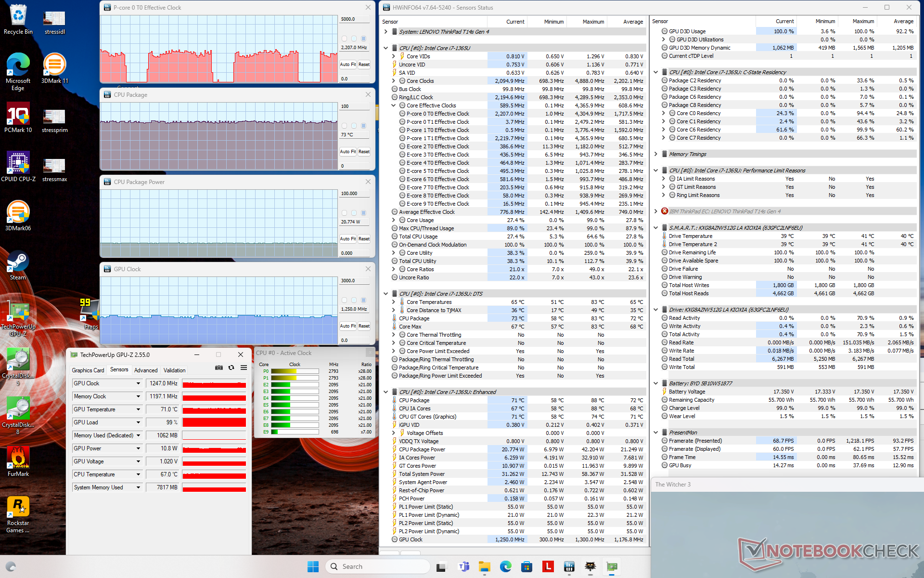Screen dimensions: 924x578
Task: Open the GPU-Z hamburger menu
Action: (244, 368)
